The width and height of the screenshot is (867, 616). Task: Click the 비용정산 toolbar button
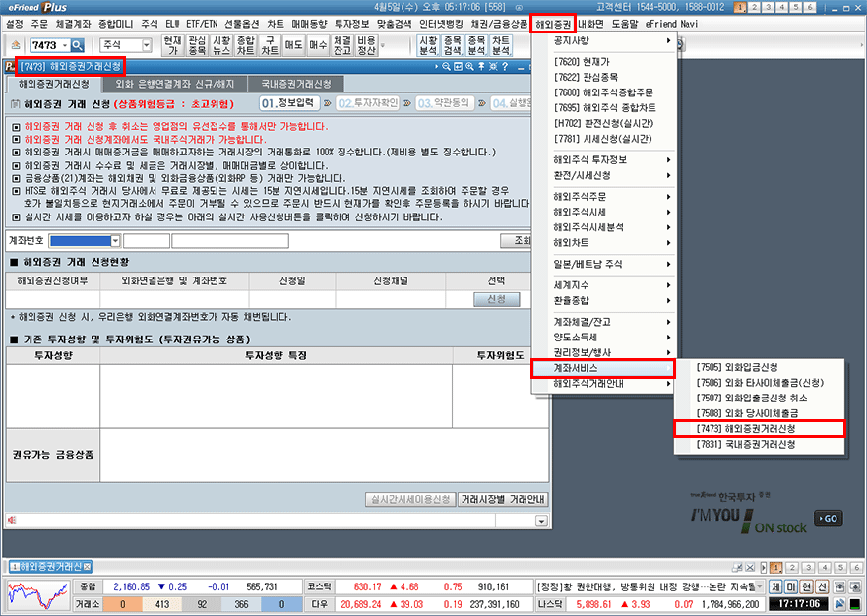pos(367,45)
